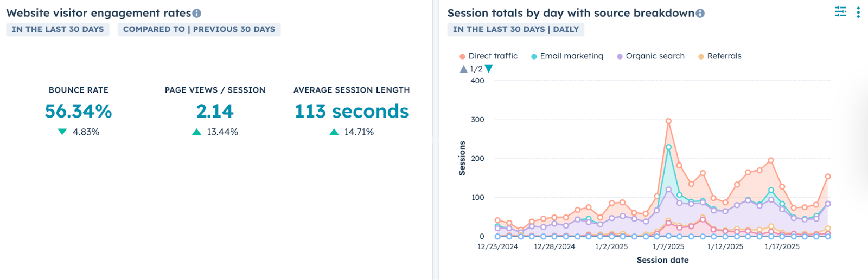Click the Website visitor engagement rates title
868x280 pixels.
(x=99, y=13)
